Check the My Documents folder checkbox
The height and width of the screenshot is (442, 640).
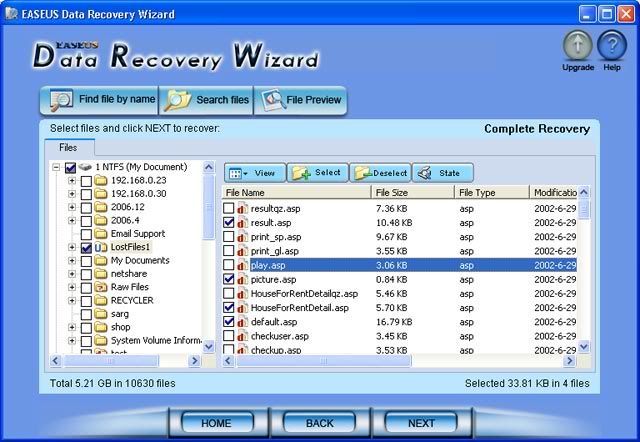point(86,261)
